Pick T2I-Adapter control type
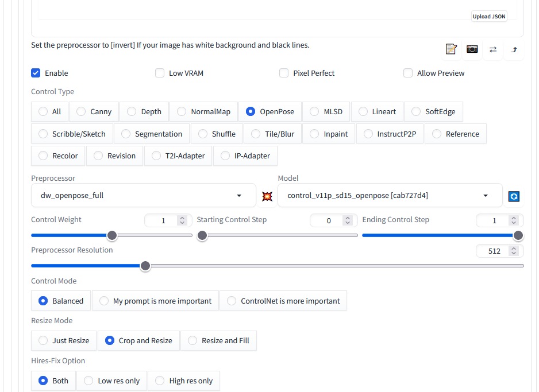This screenshot has height=392, width=539. coord(178,156)
